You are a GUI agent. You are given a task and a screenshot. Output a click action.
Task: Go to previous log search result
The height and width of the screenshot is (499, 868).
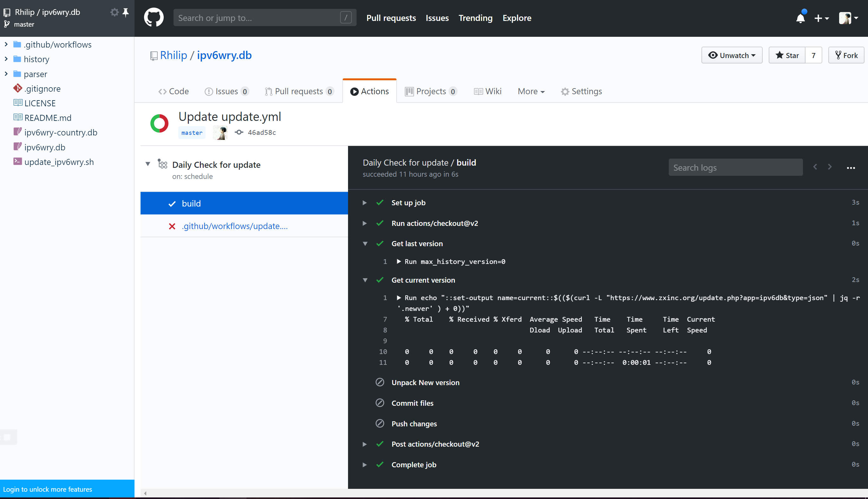815,167
